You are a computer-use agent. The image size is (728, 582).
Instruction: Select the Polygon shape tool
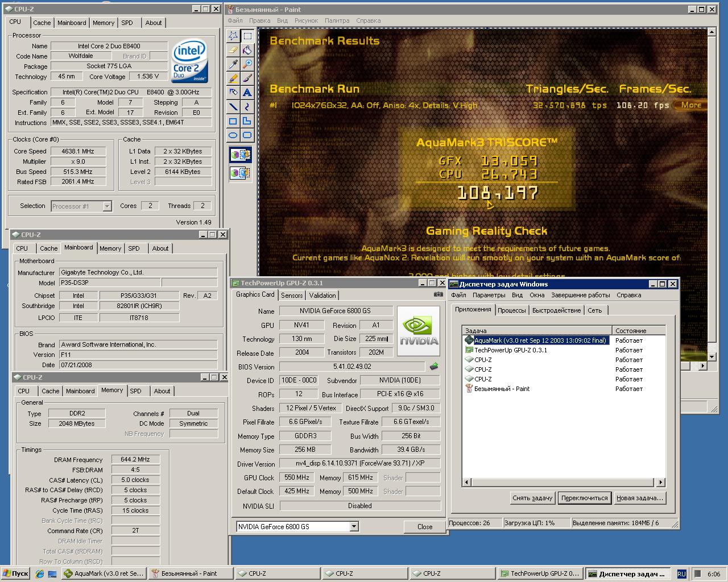click(x=247, y=121)
